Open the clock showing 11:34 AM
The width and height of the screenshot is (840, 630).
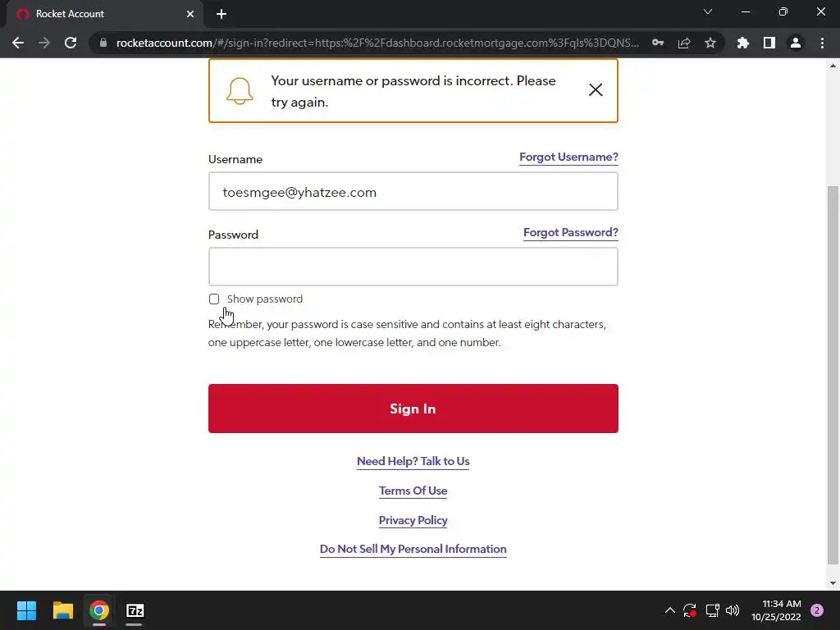(x=776, y=610)
